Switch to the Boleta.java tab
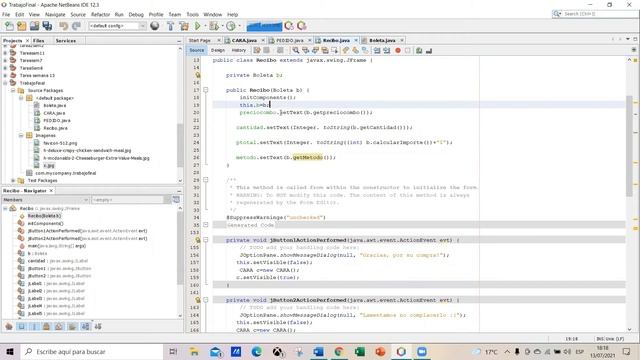Viewport: 640px width, 360px height. point(382,40)
